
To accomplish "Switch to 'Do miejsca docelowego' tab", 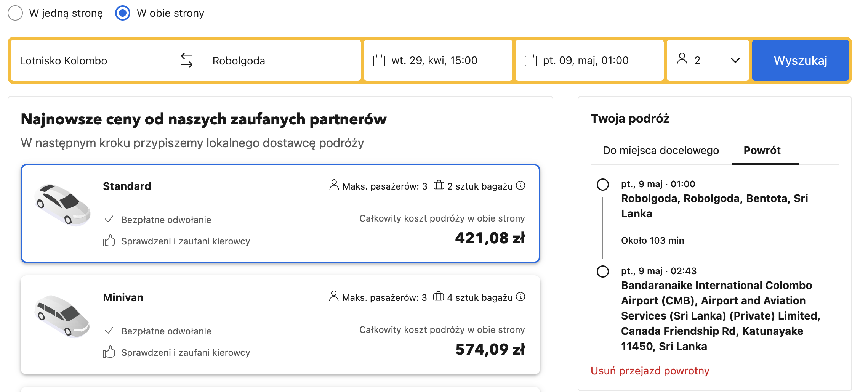I will [660, 150].
